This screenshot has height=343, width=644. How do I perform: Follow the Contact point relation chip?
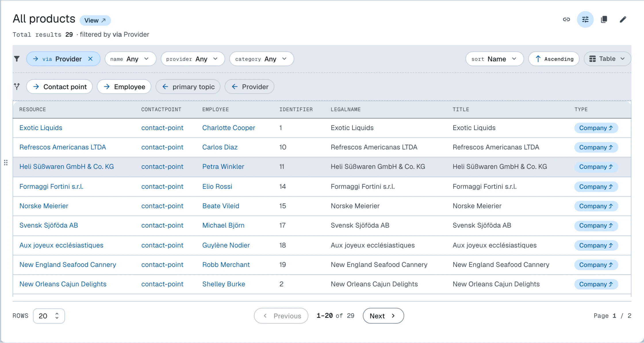tap(60, 87)
